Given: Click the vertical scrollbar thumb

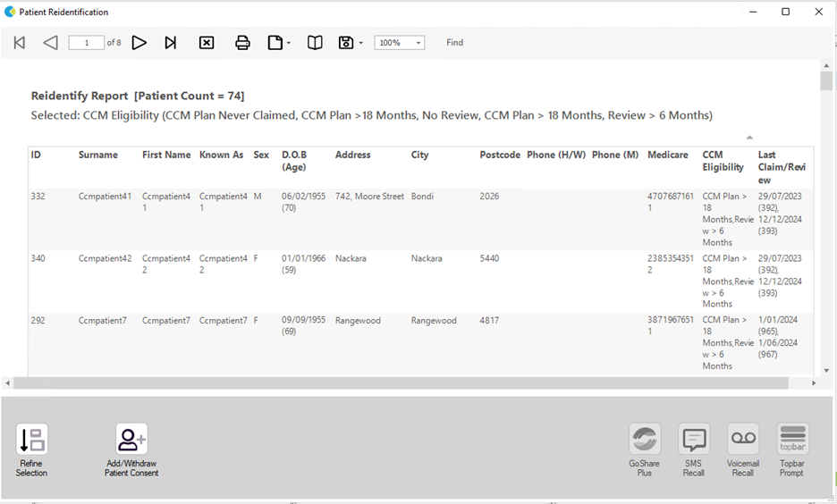Looking at the screenshot, I should [826, 81].
